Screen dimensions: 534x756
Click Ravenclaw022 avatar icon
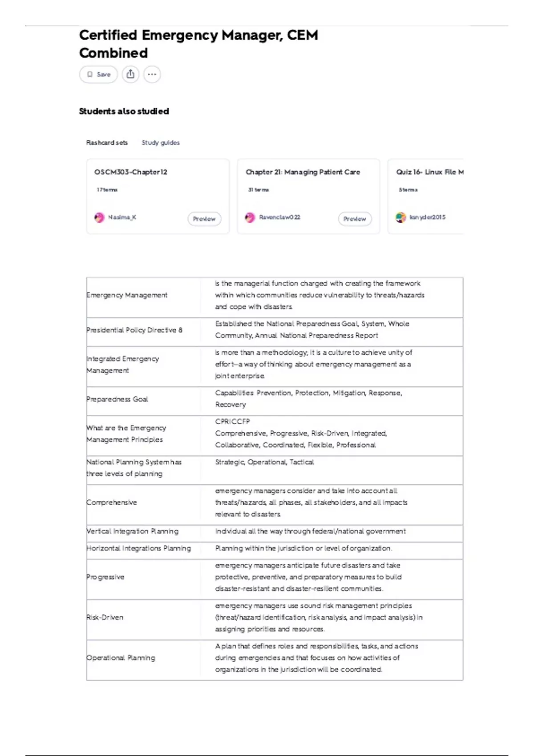pos(250,217)
